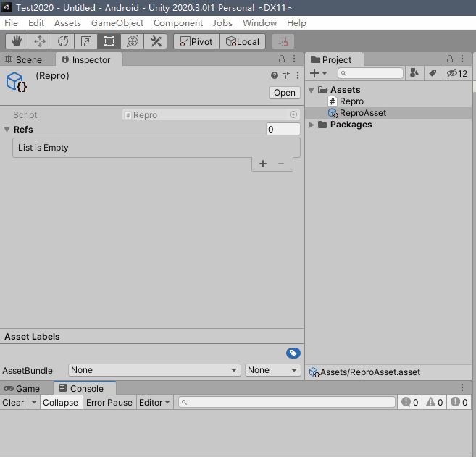
Task: Open Project panel options menu
Action: (462, 59)
